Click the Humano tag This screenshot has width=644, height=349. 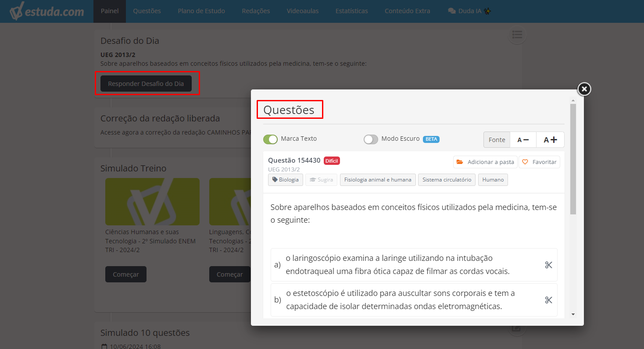pyautogui.click(x=493, y=180)
